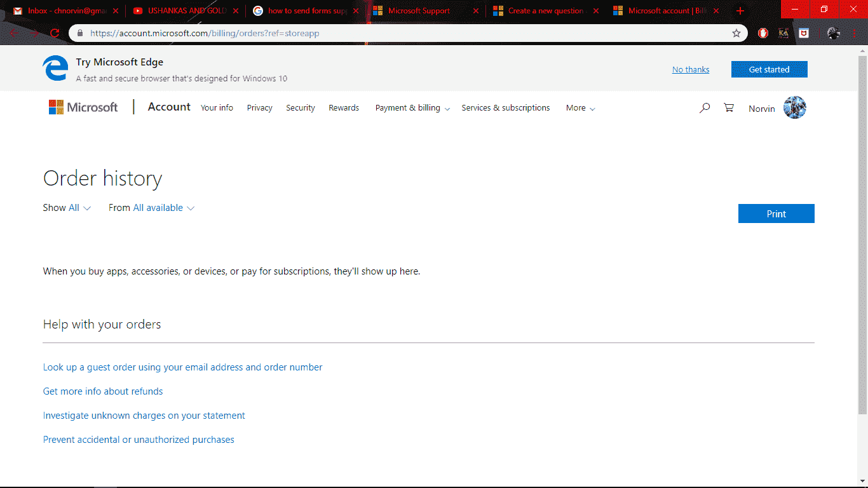The image size is (868, 488).
Task: Click the Microsoft logo
Action: click(x=83, y=107)
